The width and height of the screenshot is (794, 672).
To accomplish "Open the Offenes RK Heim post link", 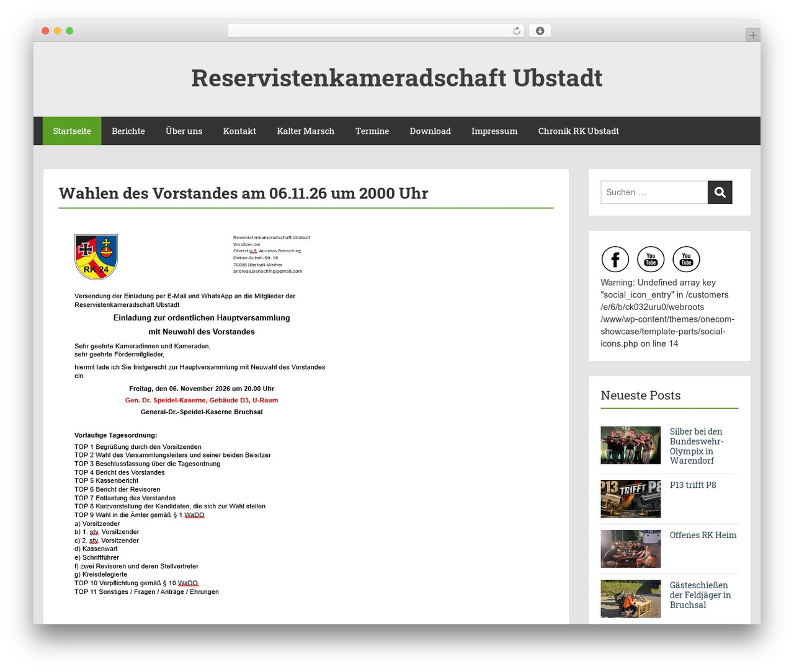I will coord(703,535).
